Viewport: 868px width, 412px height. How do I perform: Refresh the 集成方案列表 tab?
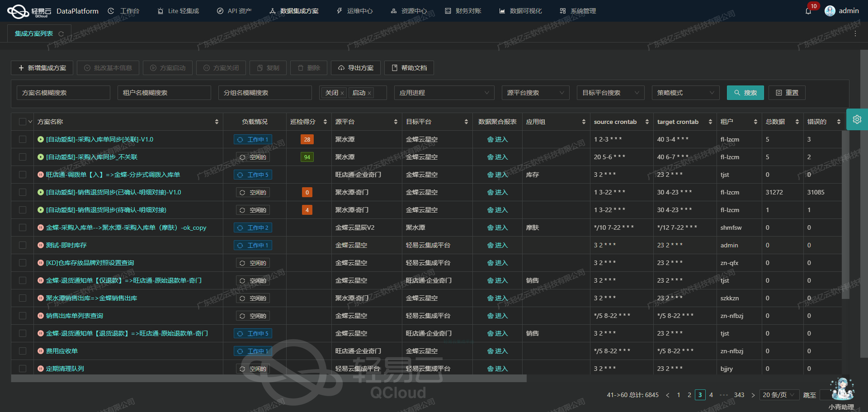[61, 34]
